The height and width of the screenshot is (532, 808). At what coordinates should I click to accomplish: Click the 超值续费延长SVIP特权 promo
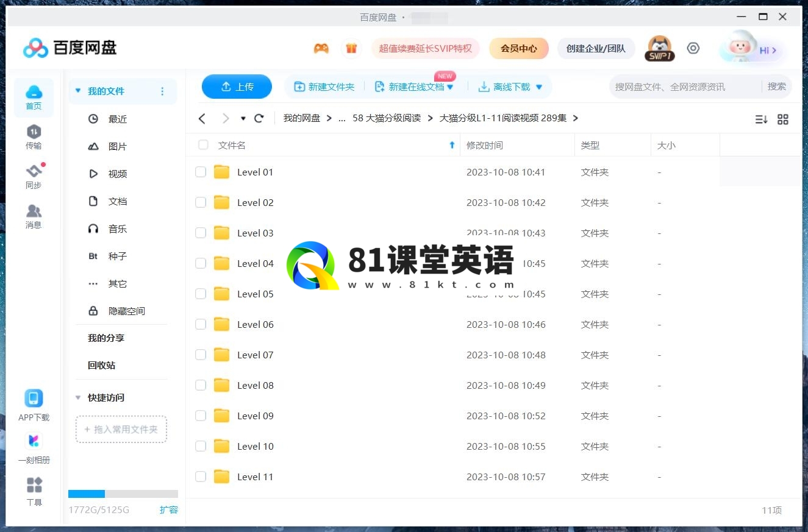[426, 48]
